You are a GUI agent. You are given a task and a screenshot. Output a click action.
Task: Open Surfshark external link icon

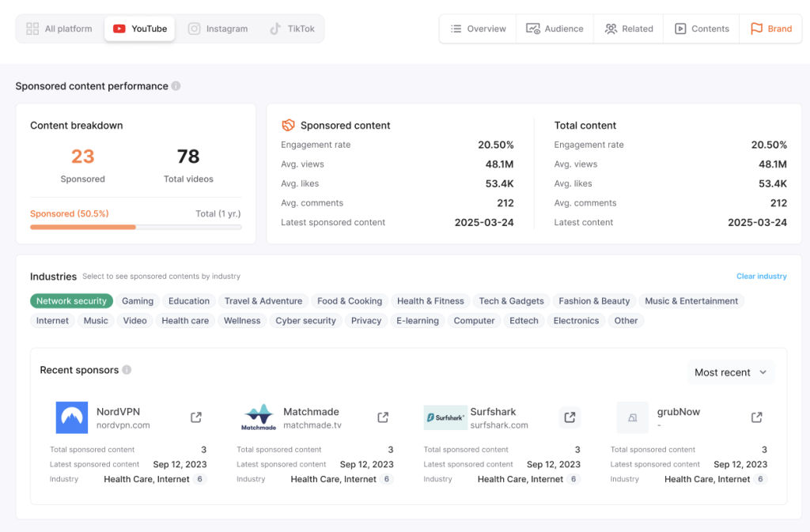tap(570, 417)
